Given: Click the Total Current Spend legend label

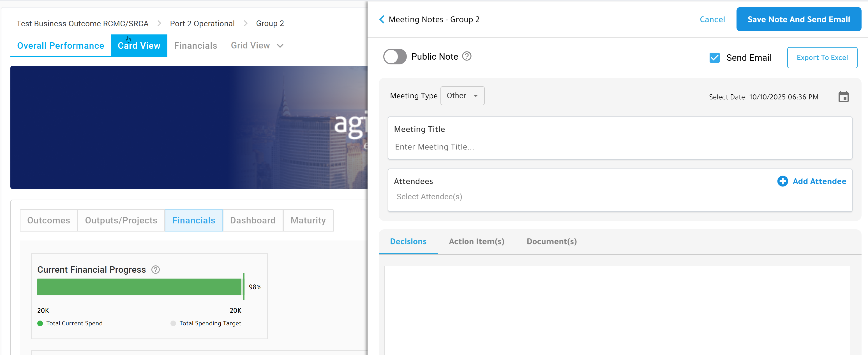Looking at the screenshot, I should [74, 323].
